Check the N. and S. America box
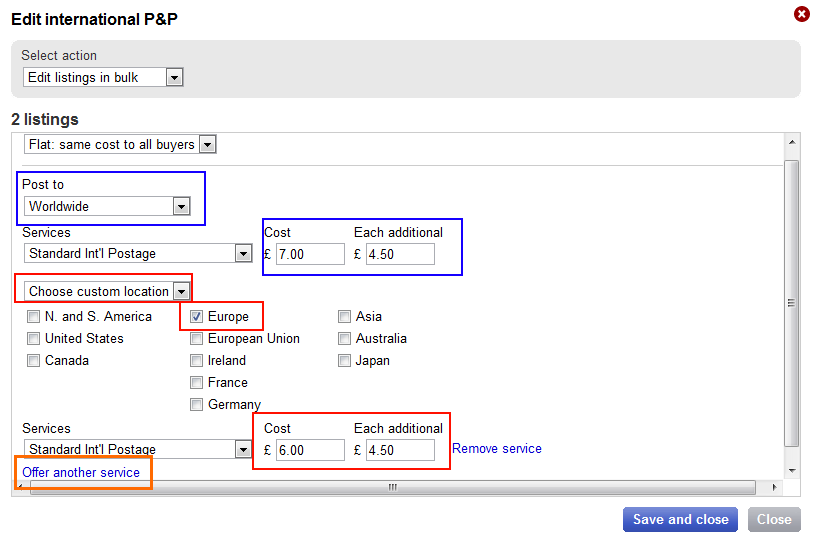Image resolution: width=813 pixels, height=543 pixels. pyautogui.click(x=34, y=317)
